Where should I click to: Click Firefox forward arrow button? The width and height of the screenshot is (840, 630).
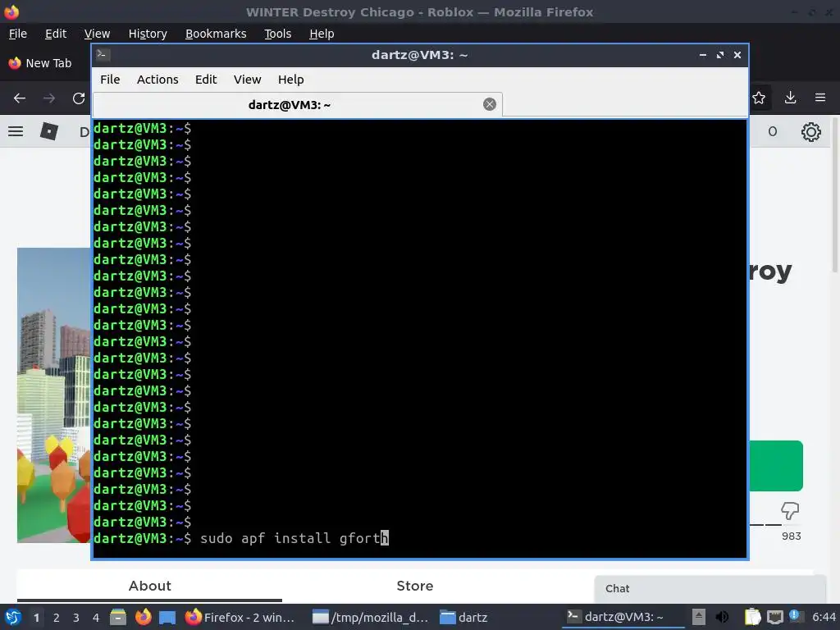click(48, 98)
